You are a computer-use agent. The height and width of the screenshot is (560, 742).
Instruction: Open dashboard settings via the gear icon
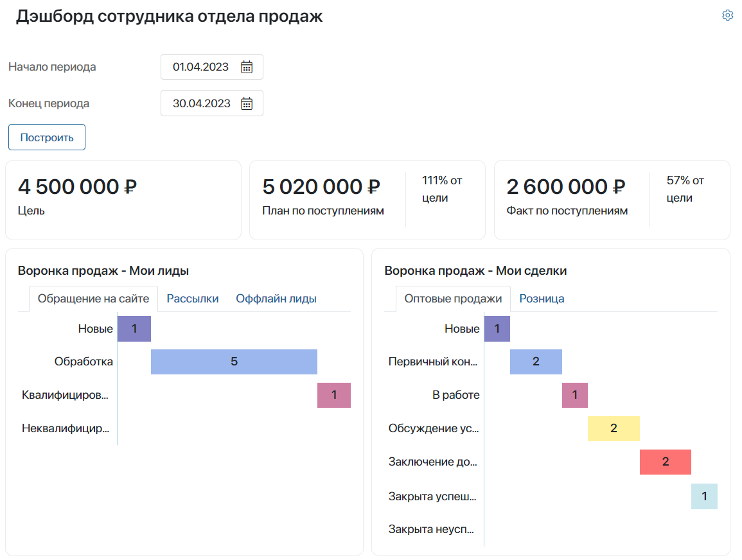click(727, 15)
